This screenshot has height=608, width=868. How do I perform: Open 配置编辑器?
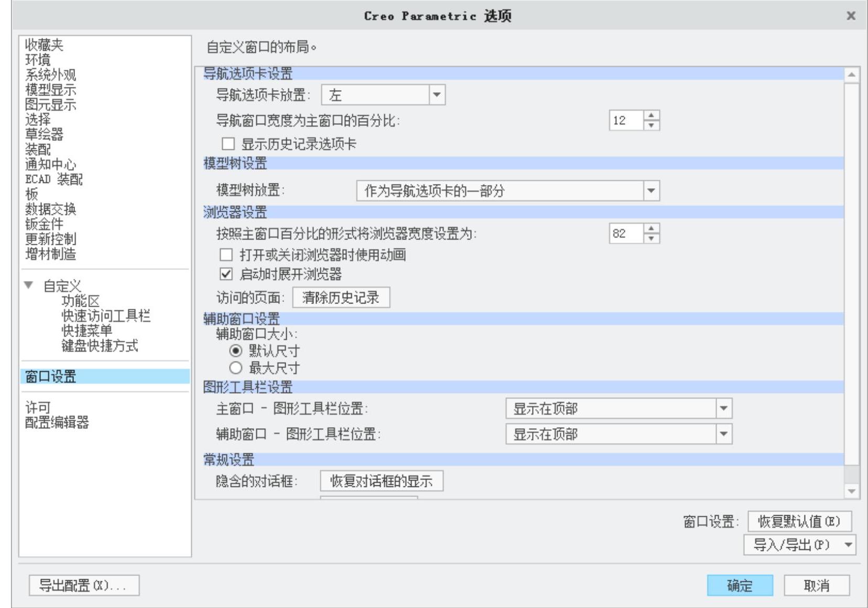(x=57, y=422)
